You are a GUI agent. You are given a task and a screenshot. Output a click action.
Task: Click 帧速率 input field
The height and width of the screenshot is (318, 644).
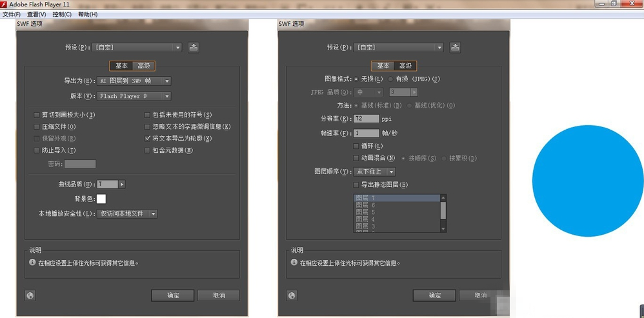[x=367, y=133]
